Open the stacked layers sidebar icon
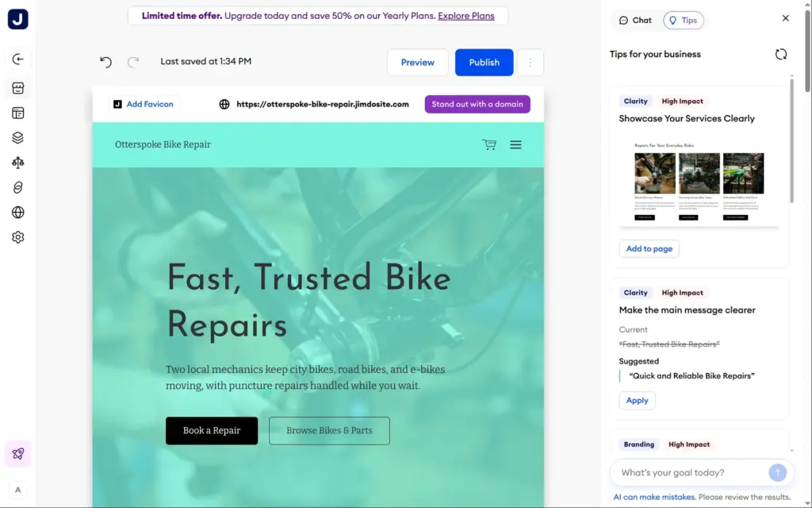The image size is (812, 508). [18, 138]
